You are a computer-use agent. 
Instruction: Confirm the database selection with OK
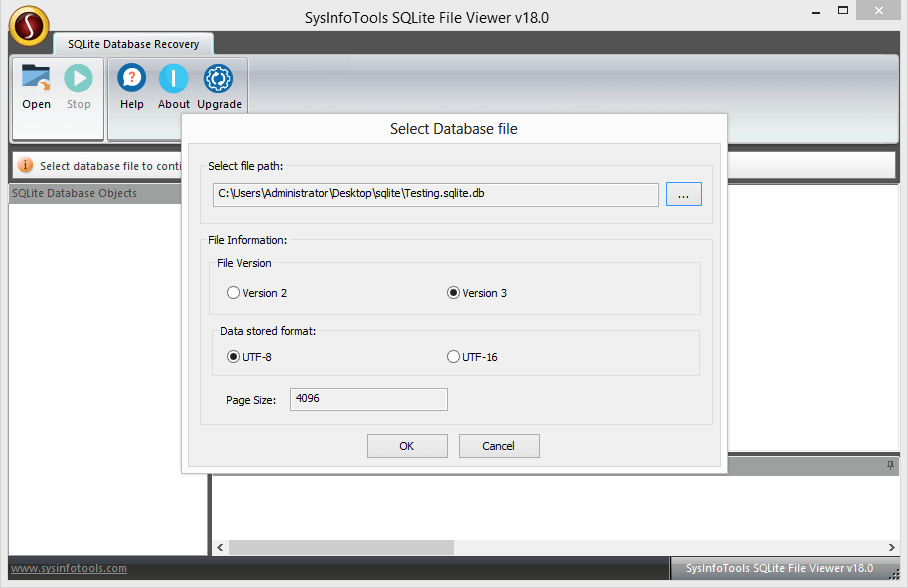(407, 446)
